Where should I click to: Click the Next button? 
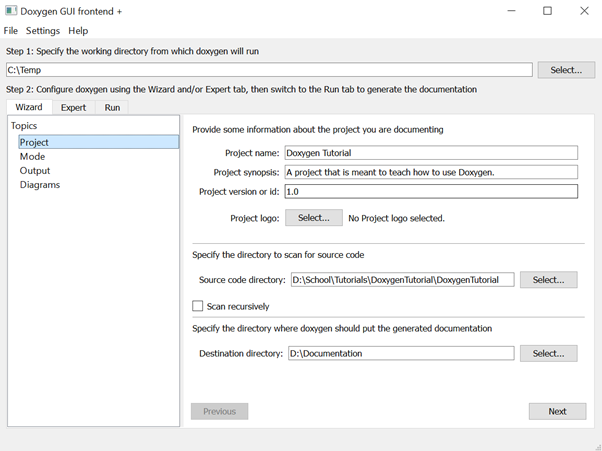557,411
